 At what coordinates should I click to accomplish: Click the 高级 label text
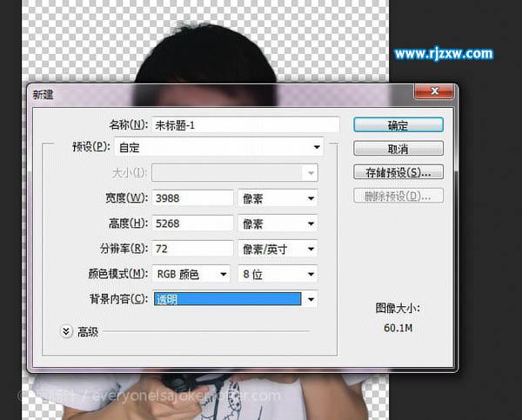pyautogui.click(x=88, y=332)
